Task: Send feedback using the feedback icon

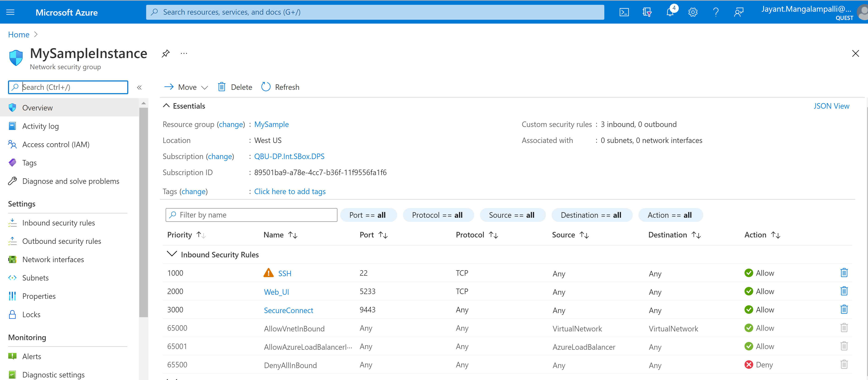Action: (x=738, y=12)
